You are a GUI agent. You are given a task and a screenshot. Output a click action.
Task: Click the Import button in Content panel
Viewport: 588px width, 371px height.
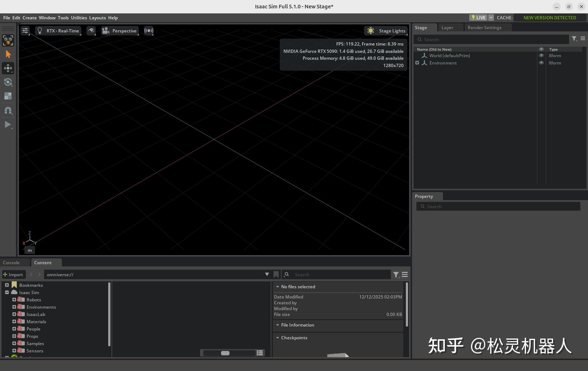click(x=13, y=274)
